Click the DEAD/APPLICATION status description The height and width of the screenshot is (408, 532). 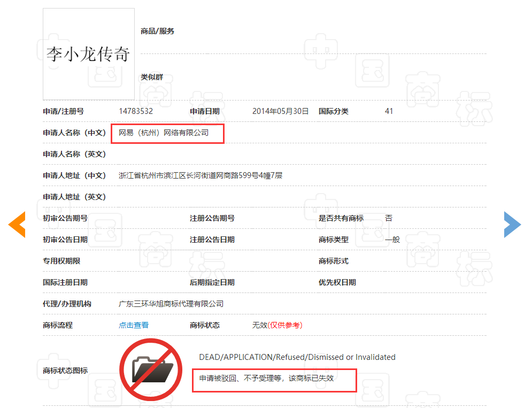click(x=297, y=357)
